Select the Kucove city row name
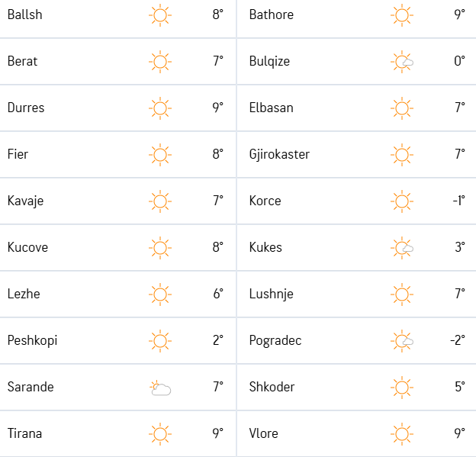Image resolution: width=476 pixels, height=457 pixels. coord(27,247)
